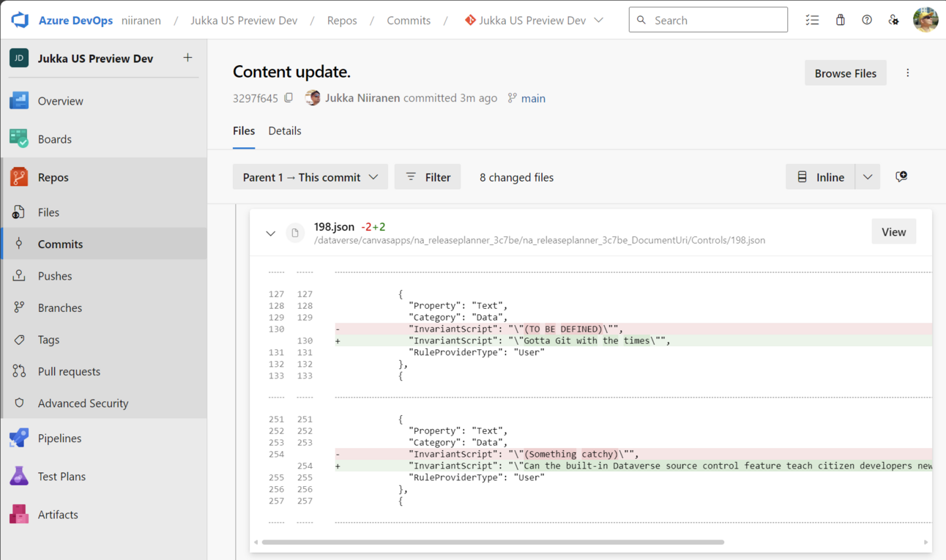Click the add comment icon beside Inline
The height and width of the screenshot is (560, 946).
901,176
